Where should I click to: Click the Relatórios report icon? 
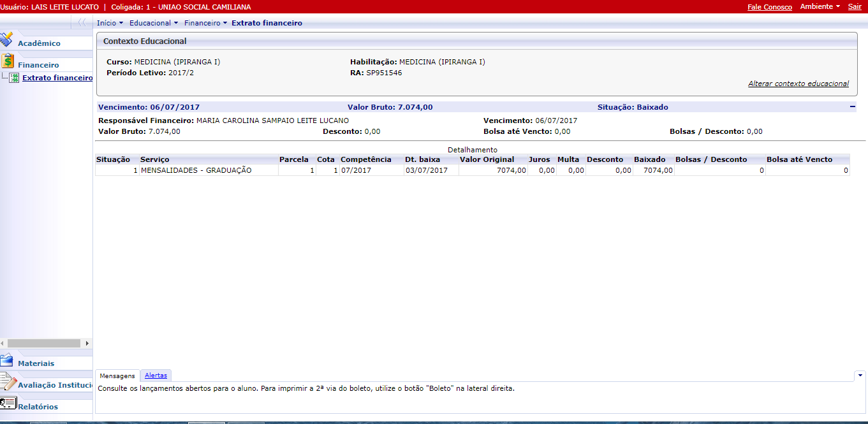click(8, 404)
